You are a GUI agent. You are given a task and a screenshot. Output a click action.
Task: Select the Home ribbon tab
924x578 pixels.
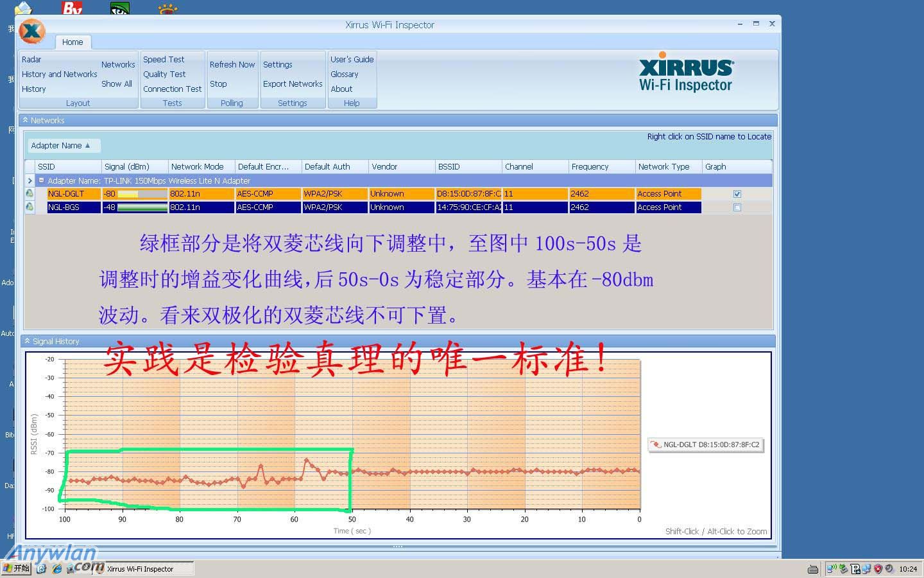pyautogui.click(x=73, y=42)
